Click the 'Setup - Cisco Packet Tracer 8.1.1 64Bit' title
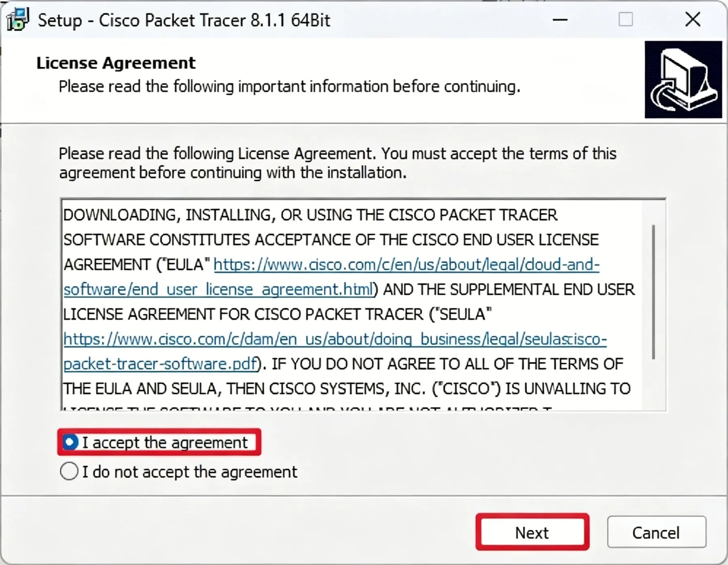This screenshot has height=565, width=728. [x=184, y=20]
